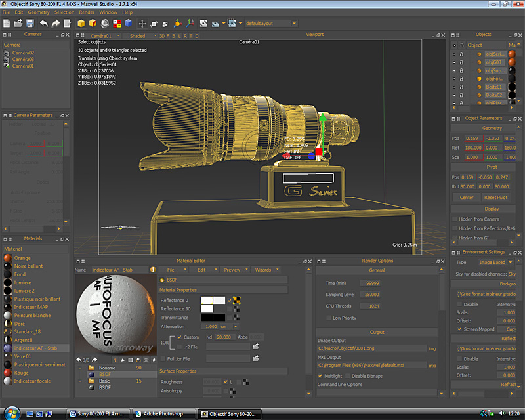Click the Reflectance 90 white color swatch

207,309
